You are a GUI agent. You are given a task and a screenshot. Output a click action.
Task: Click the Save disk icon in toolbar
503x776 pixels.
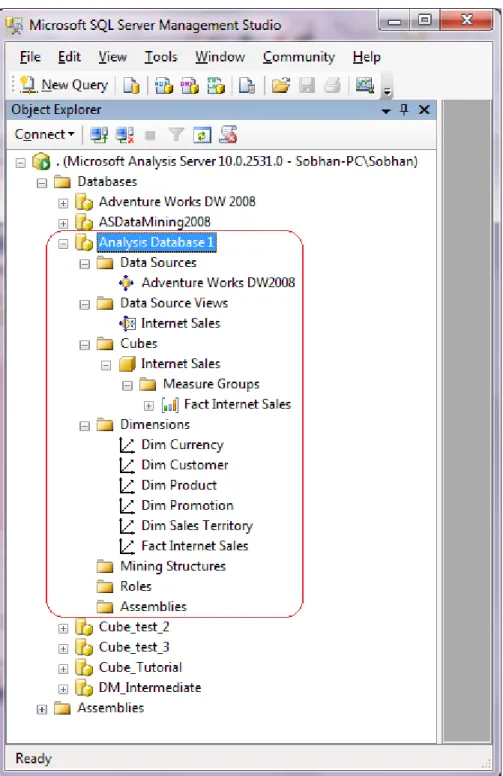[307, 85]
